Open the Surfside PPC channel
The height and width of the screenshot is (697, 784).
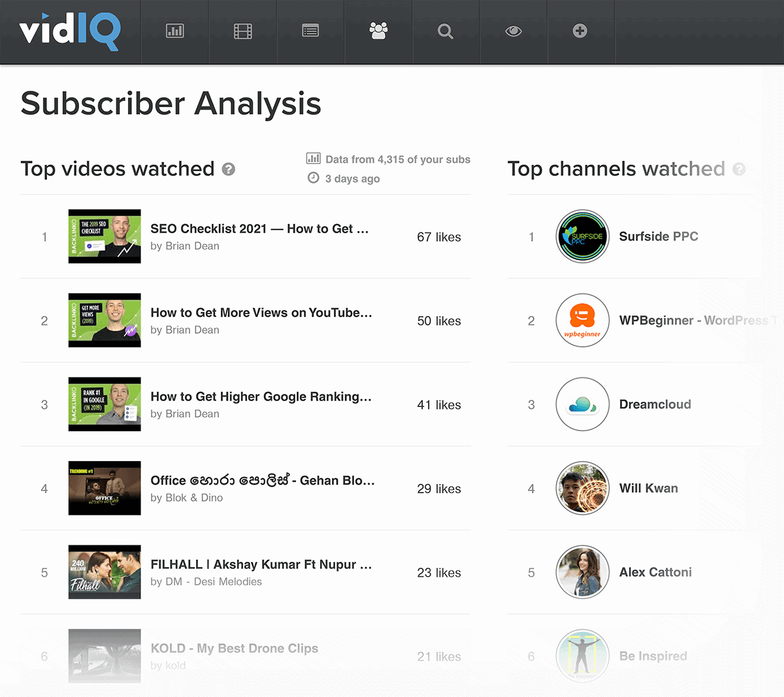(x=659, y=236)
